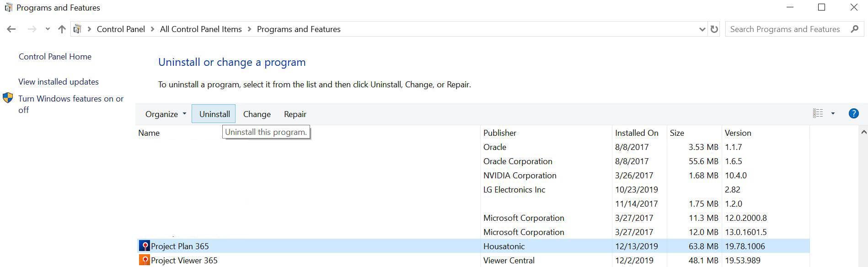Viewport: 868px width, 267px height.
Task: Close the Programs and Features window
Action: coord(854,7)
